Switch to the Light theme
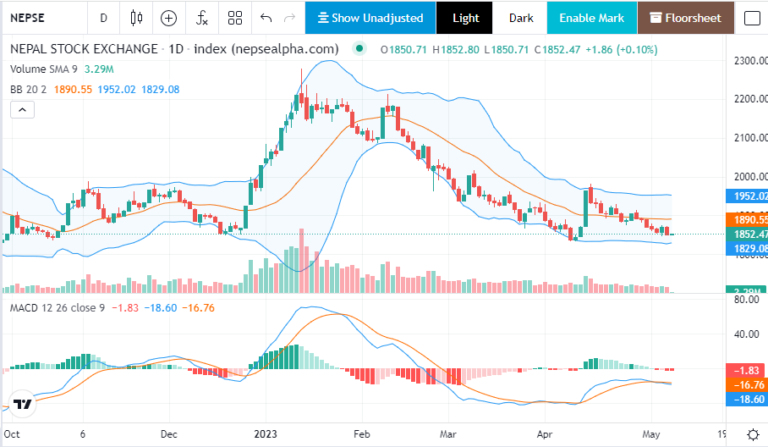This screenshot has width=768, height=447. point(465,18)
